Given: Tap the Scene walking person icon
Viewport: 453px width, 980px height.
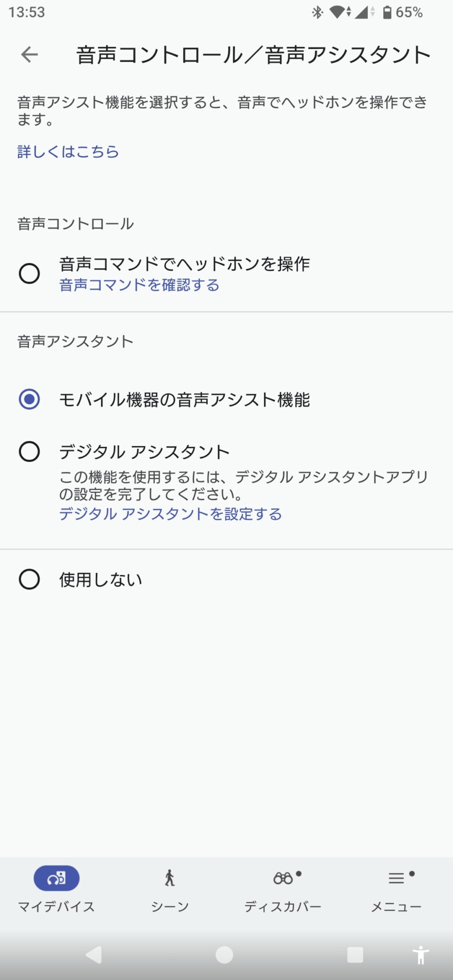Looking at the screenshot, I should (x=170, y=878).
